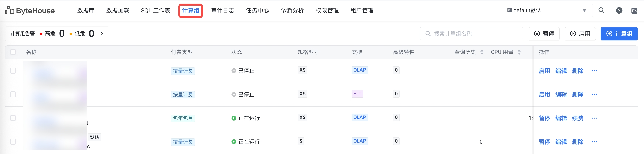Click the top 暂停 button with pause icon
Screen dimensions: 644x154
(544, 34)
